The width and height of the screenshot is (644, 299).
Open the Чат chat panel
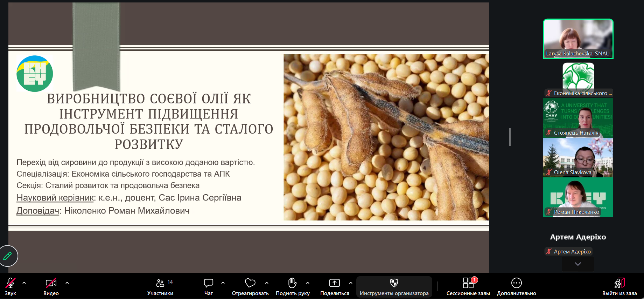click(209, 286)
